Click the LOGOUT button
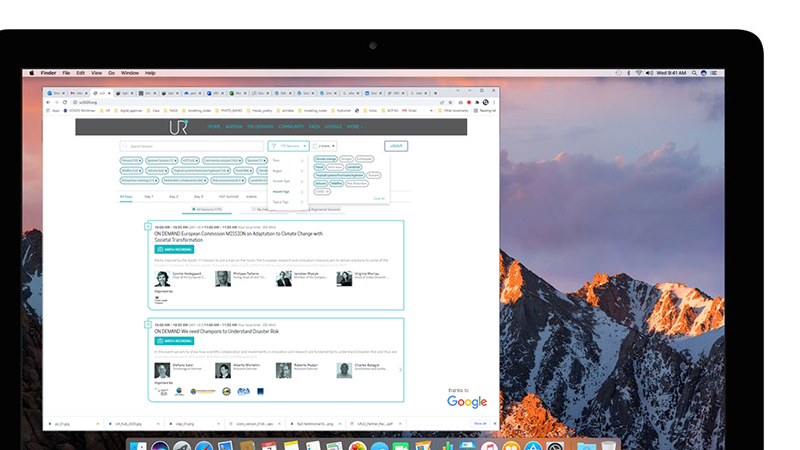The width and height of the screenshot is (800, 450). pos(395,146)
